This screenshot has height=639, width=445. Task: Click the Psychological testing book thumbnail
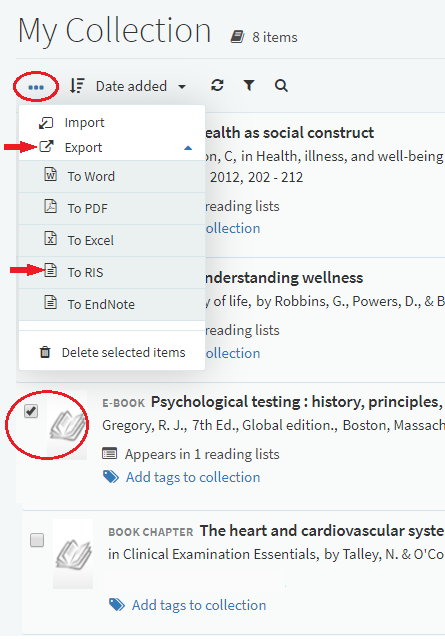[67, 425]
